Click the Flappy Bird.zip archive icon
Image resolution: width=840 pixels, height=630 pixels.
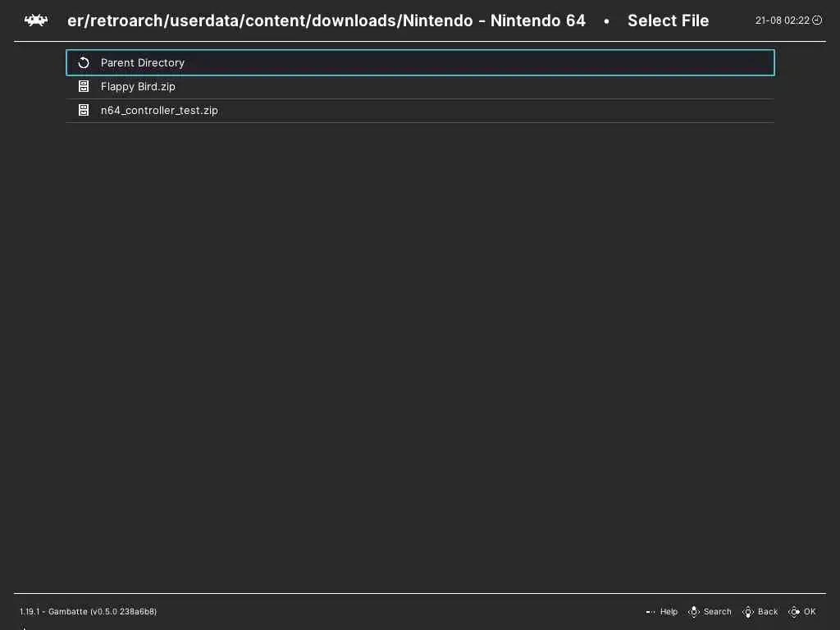click(84, 86)
